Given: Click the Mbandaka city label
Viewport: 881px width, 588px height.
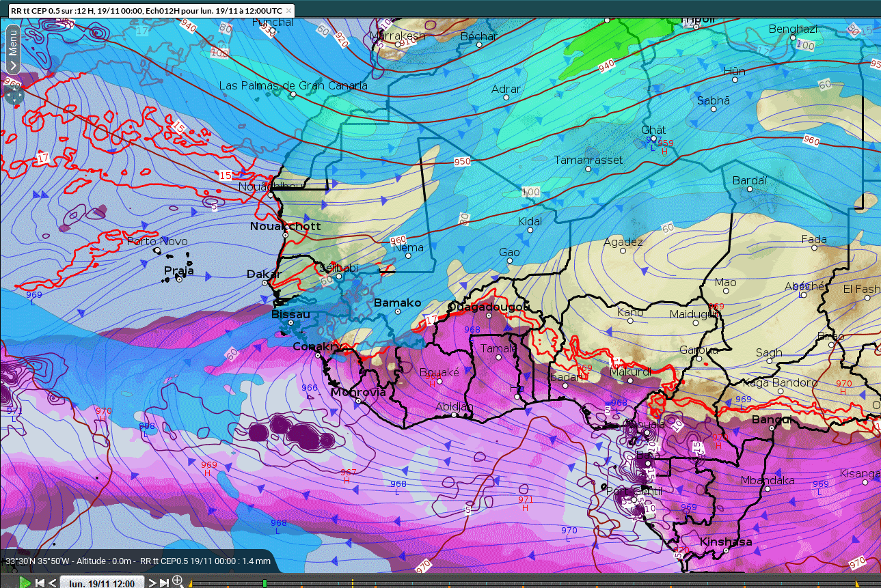Looking at the screenshot, I should point(768,481).
